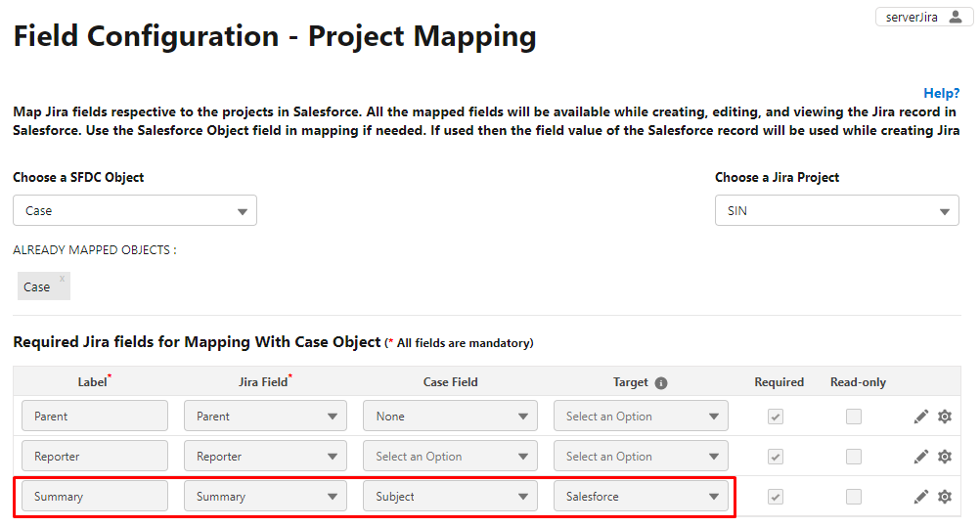Open Case Field dropdown showing Subject
980x527 pixels.
click(x=450, y=497)
